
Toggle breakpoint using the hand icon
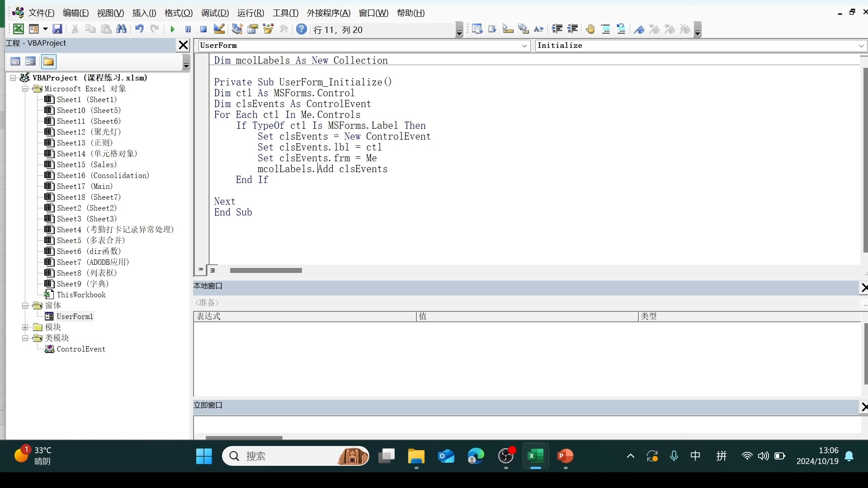pos(590,29)
